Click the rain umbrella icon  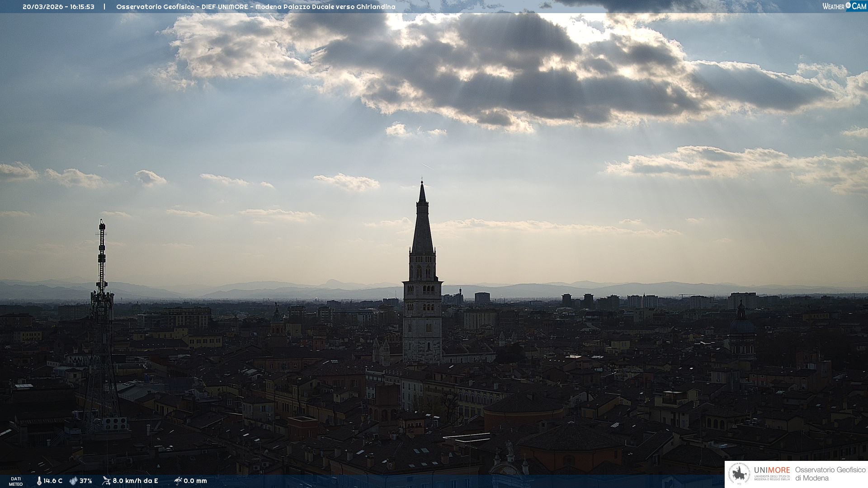click(x=178, y=481)
